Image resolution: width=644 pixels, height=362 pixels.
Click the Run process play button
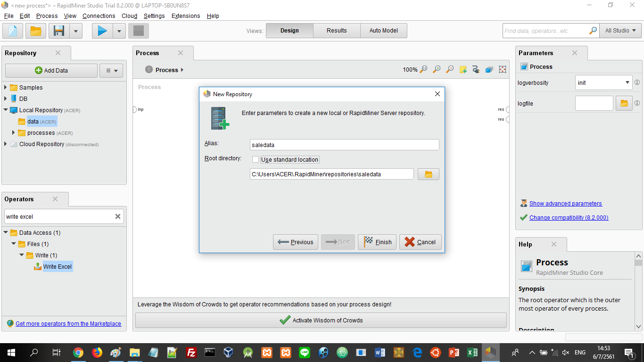pos(102,31)
